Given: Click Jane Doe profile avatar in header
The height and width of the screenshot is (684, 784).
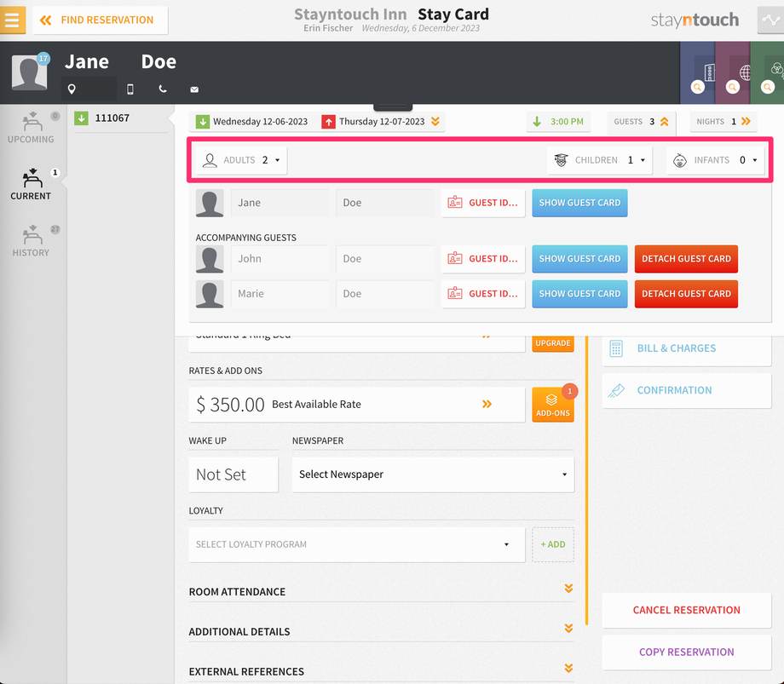Looking at the screenshot, I should pos(30,72).
